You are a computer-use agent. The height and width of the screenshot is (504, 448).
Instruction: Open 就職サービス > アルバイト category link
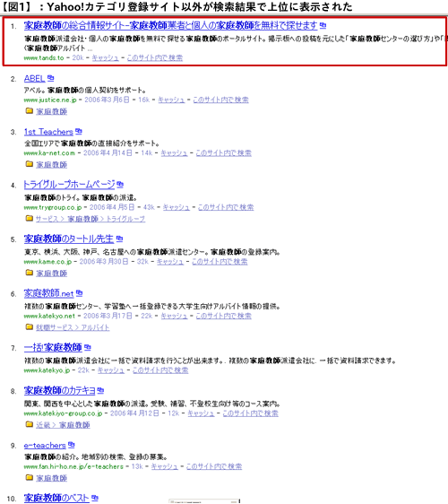click(x=73, y=327)
